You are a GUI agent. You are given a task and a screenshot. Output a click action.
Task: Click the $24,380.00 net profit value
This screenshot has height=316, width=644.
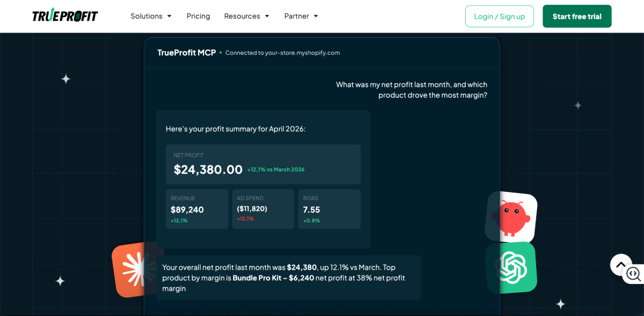pyautogui.click(x=208, y=169)
